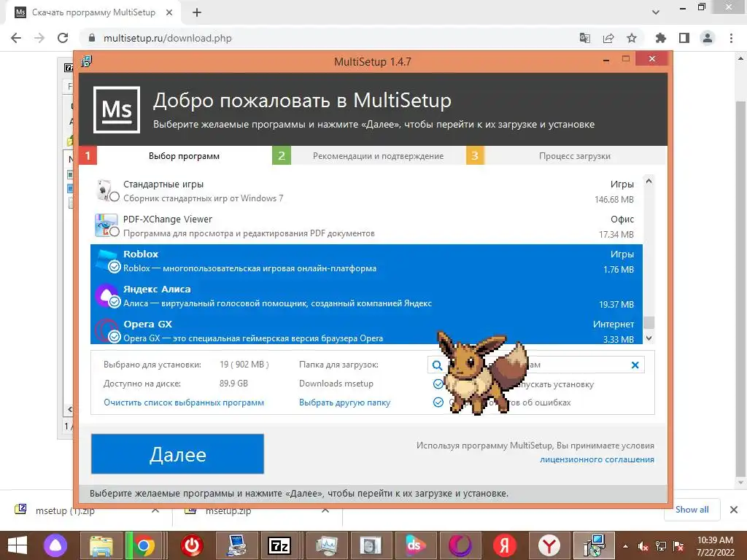This screenshot has height=560, width=747.
Task: Click Выбрать другую папку link
Action: (x=344, y=402)
